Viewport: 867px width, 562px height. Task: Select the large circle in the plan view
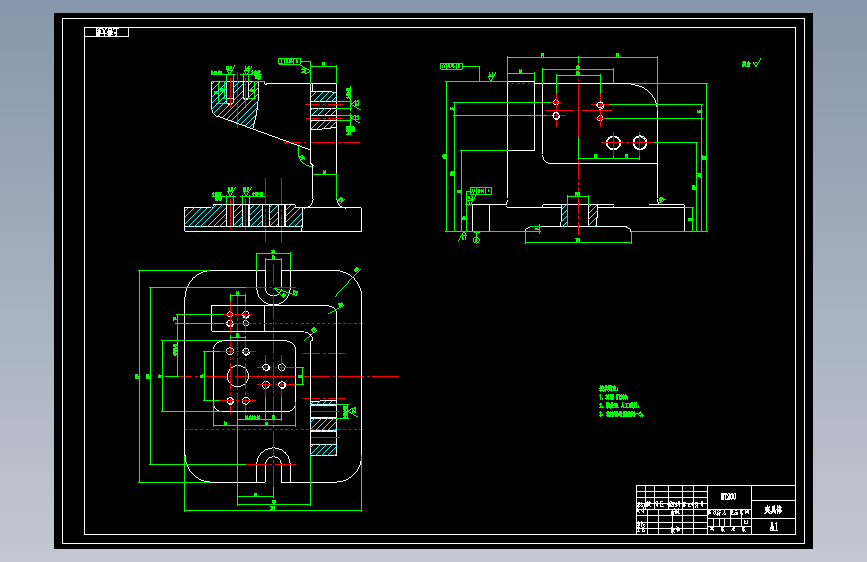coord(238,376)
